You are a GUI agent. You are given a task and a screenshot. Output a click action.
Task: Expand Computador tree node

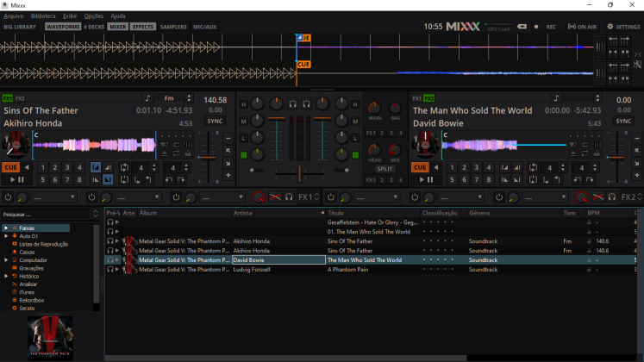pos(6,260)
